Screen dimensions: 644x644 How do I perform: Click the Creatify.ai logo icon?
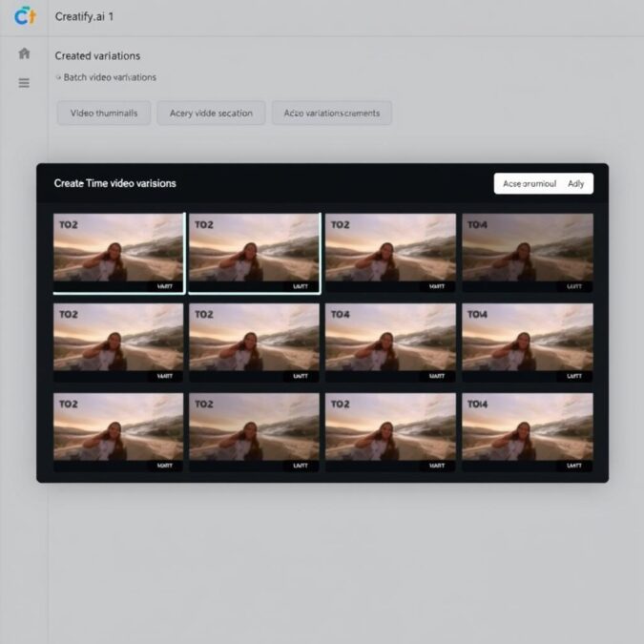[x=25, y=16]
